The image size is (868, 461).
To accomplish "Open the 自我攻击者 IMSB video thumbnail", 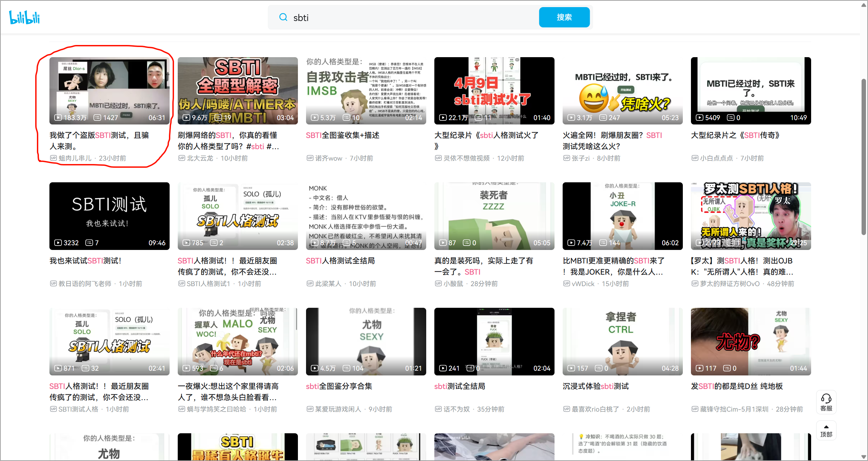I will pyautogui.click(x=366, y=91).
